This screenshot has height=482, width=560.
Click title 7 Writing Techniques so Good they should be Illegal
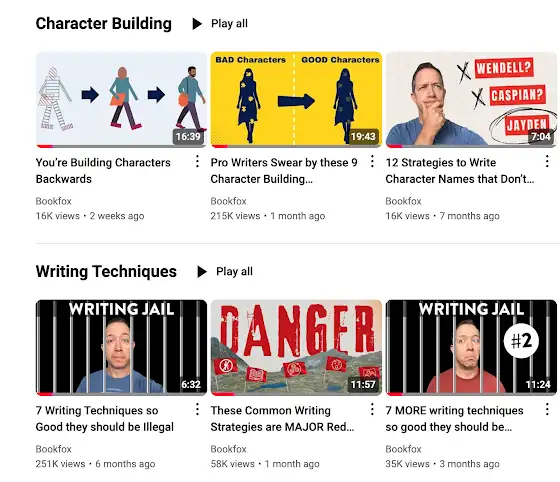coord(105,418)
